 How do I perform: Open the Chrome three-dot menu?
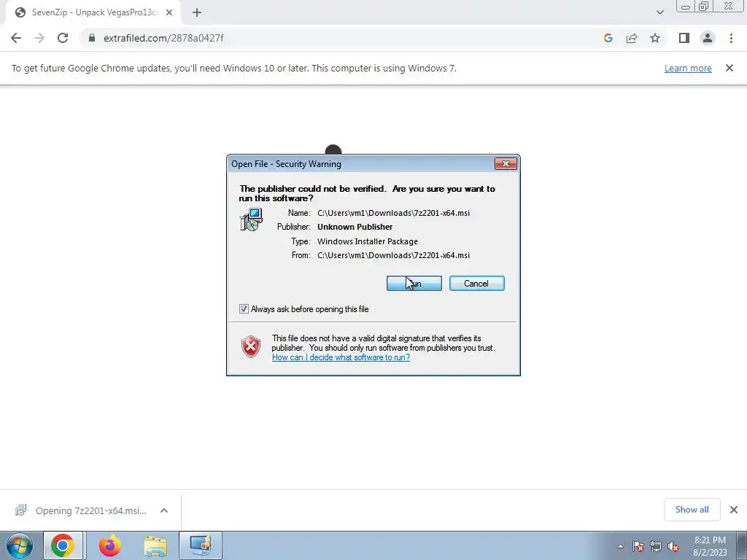point(731,38)
